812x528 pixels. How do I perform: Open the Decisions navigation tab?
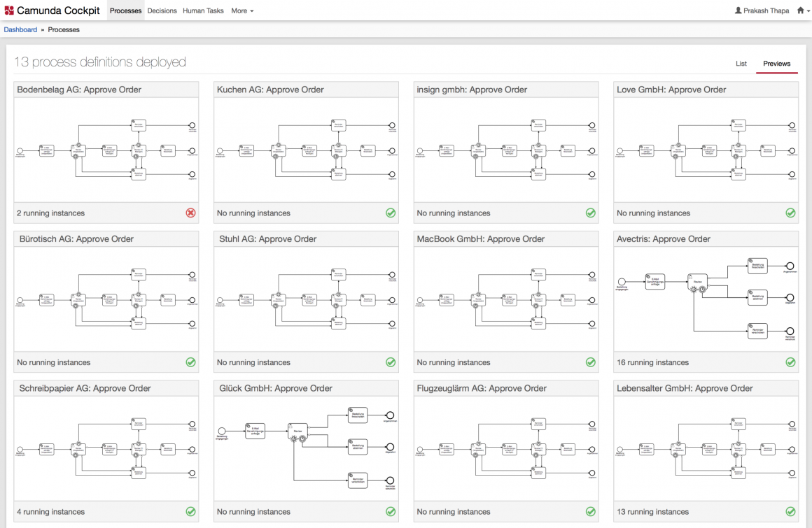[x=162, y=10]
